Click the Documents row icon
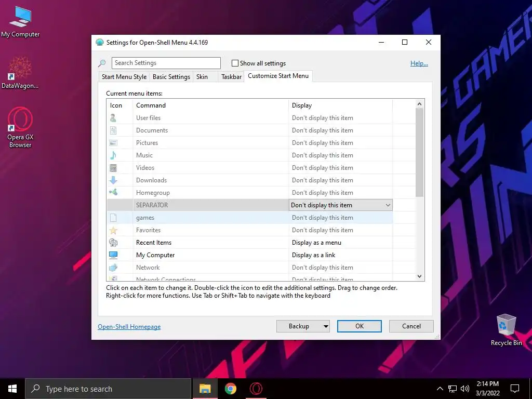 [x=113, y=130]
